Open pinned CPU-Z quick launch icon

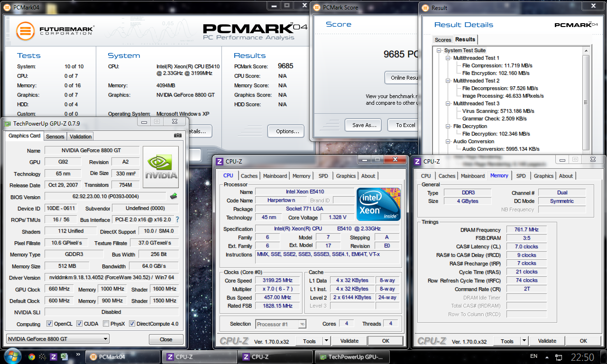[x=54, y=357]
